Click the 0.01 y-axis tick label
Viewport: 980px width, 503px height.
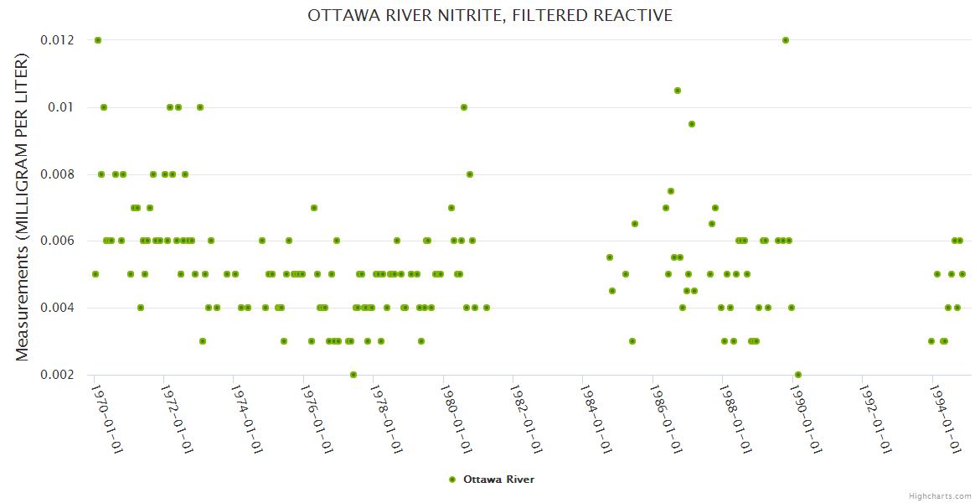click(60, 107)
